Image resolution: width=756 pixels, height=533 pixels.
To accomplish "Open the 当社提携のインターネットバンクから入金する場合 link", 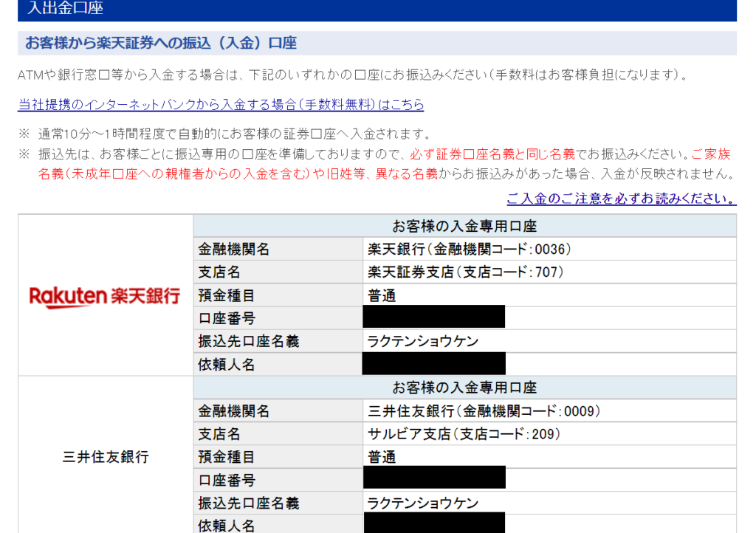I will coord(221,105).
